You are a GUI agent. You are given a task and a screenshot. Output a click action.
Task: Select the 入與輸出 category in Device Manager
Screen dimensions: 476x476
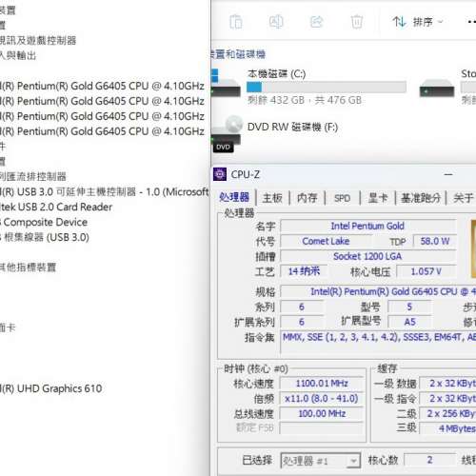coord(18,55)
